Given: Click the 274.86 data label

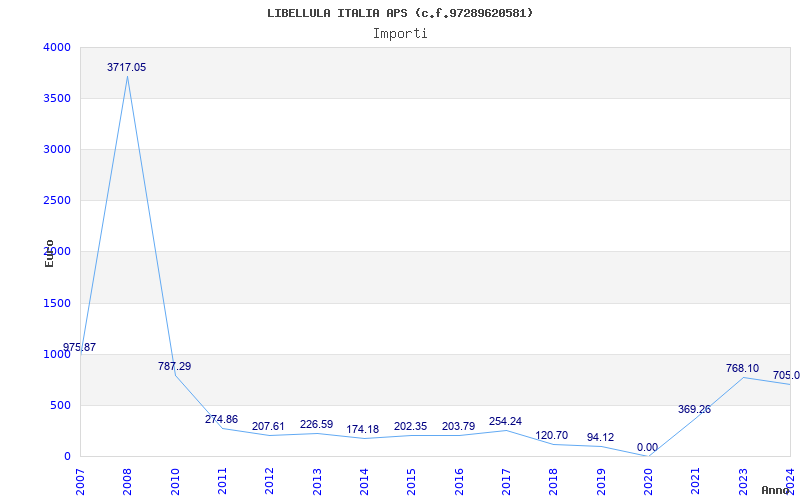Looking at the screenshot, I should tap(221, 419).
